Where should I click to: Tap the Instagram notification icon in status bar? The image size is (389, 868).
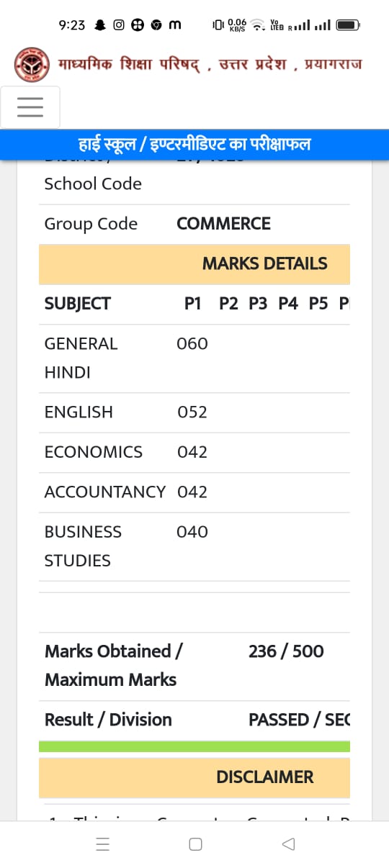pos(119,25)
